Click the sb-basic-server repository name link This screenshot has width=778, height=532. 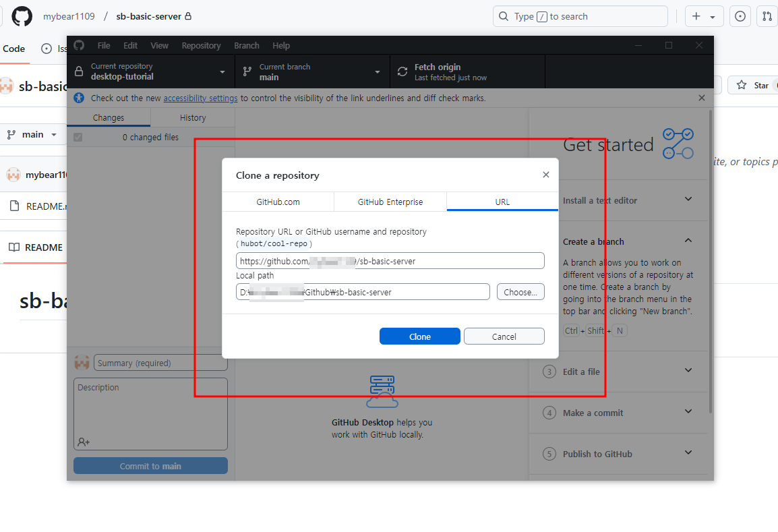point(149,16)
